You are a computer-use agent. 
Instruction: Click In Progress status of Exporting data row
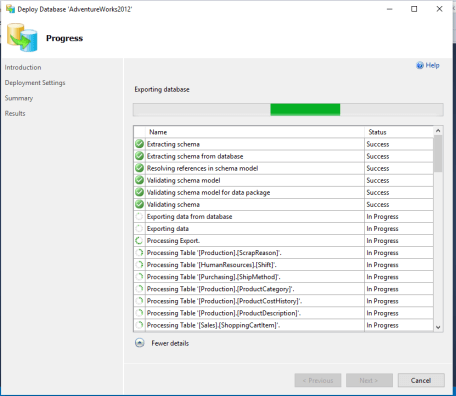coord(382,229)
